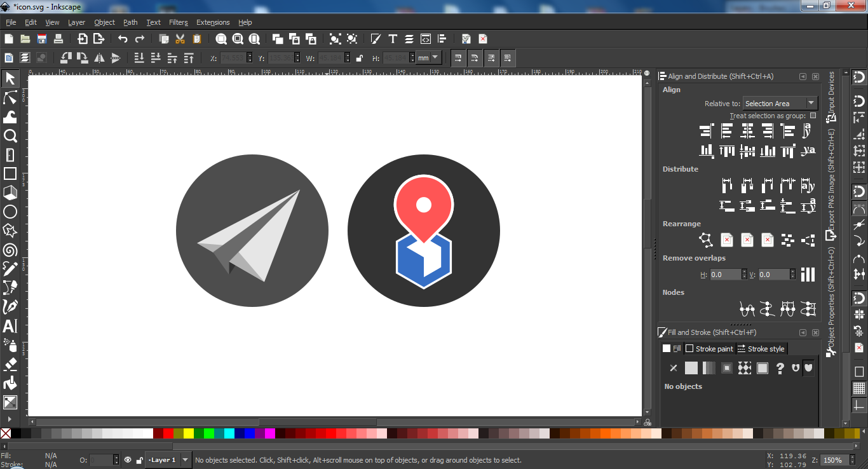Pick the red swatch from the palette
Image resolution: width=868 pixels, height=469 pixels.
coord(168,433)
